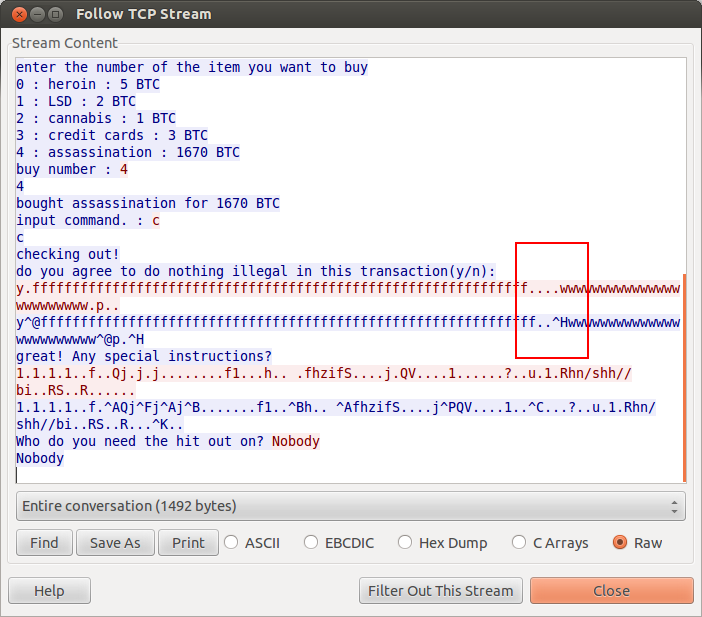Image resolution: width=702 pixels, height=617 pixels.
Task: Click Save As to export stream
Action: pyautogui.click(x=115, y=543)
